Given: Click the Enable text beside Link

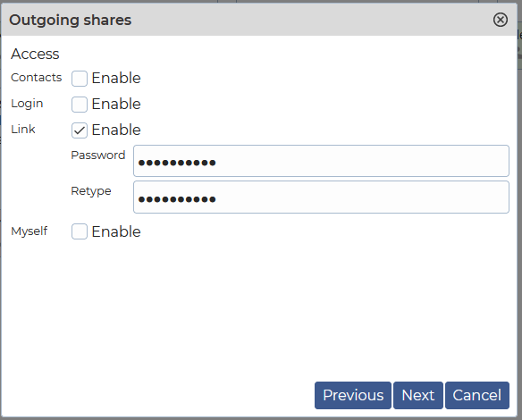Looking at the screenshot, I should coord(116,130).
